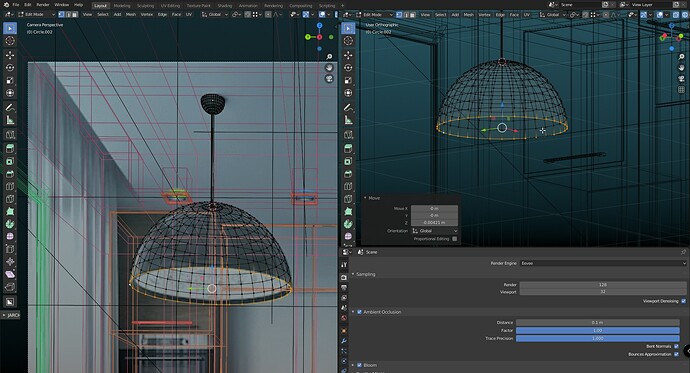The height and width of the screenshot is (373, 690).
Task: Select the Cursor tool in left viewport toolbar
Action: pos(10,41)
